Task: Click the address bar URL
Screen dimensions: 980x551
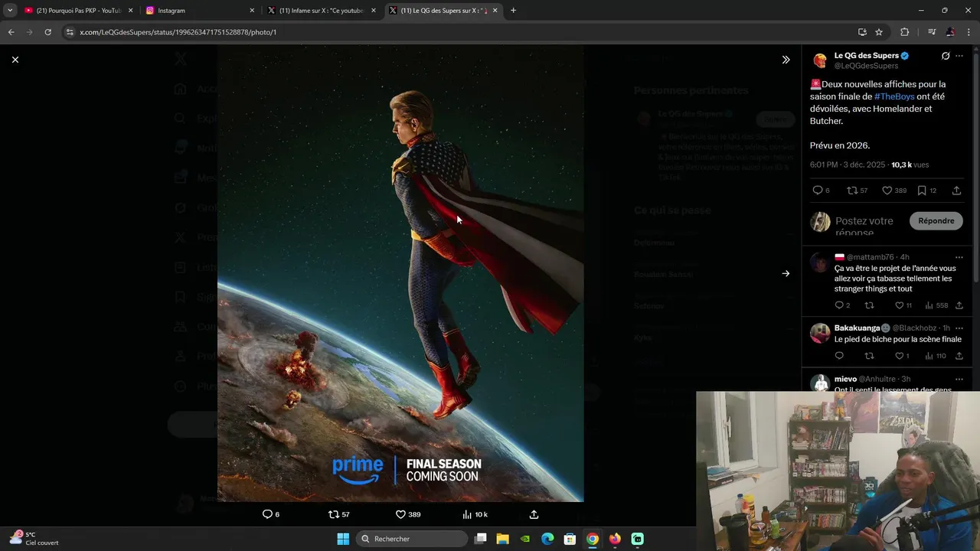Action: [178, 32]
